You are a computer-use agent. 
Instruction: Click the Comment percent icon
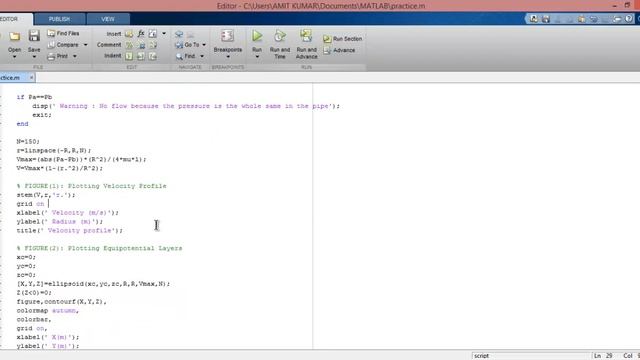click(x=129, y=45)
